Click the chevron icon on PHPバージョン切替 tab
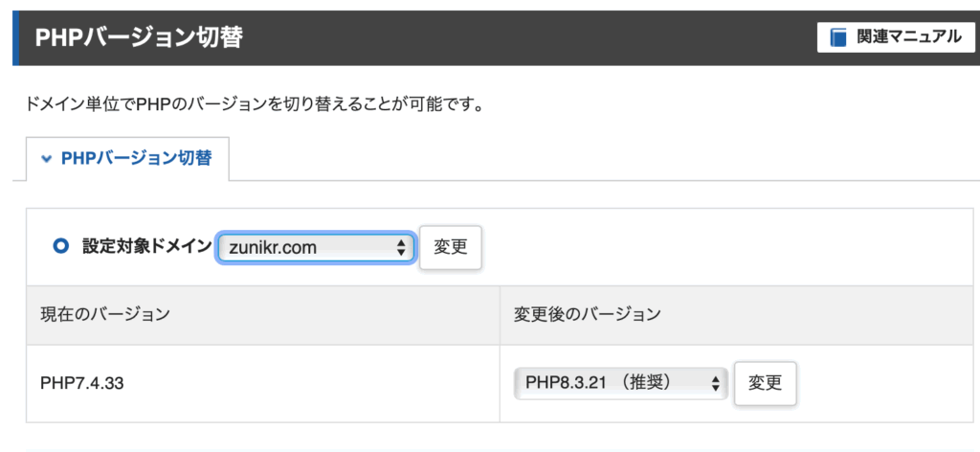 click(x=45, y=159)
